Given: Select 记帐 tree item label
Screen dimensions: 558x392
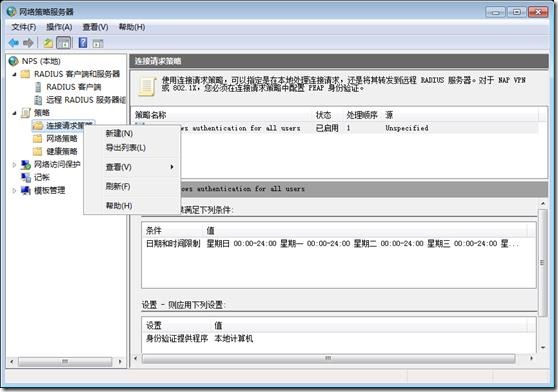Looking at the screenshot, I should coord(42,177).
